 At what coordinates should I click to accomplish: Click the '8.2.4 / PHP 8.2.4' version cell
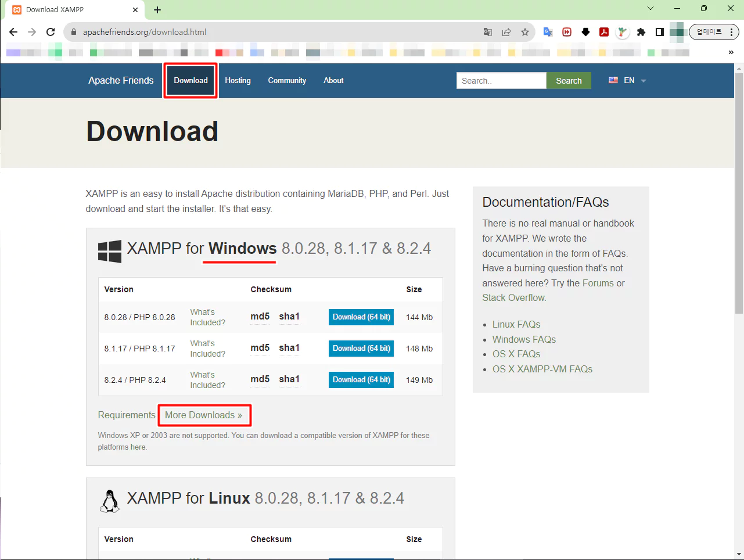(x=135, y=380)
